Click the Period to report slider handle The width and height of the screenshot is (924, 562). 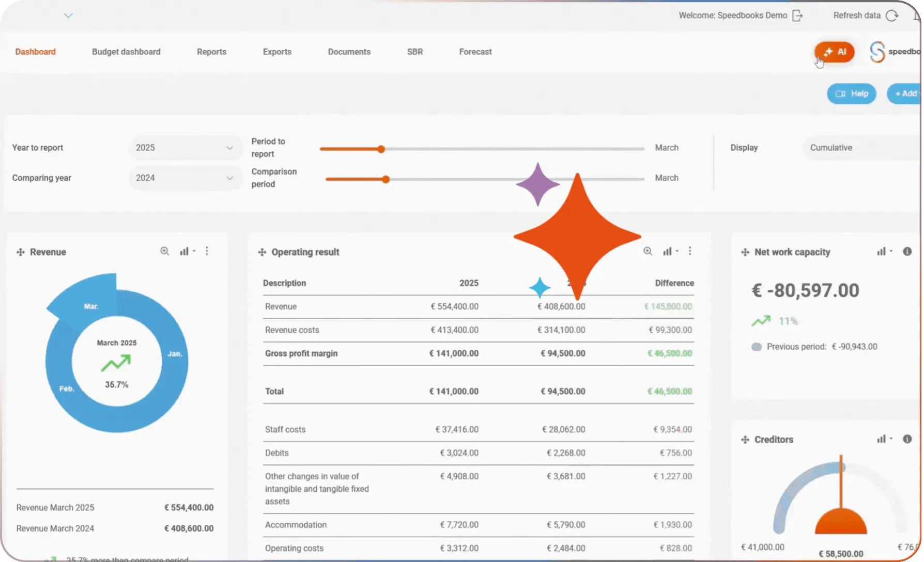point(381,149)
